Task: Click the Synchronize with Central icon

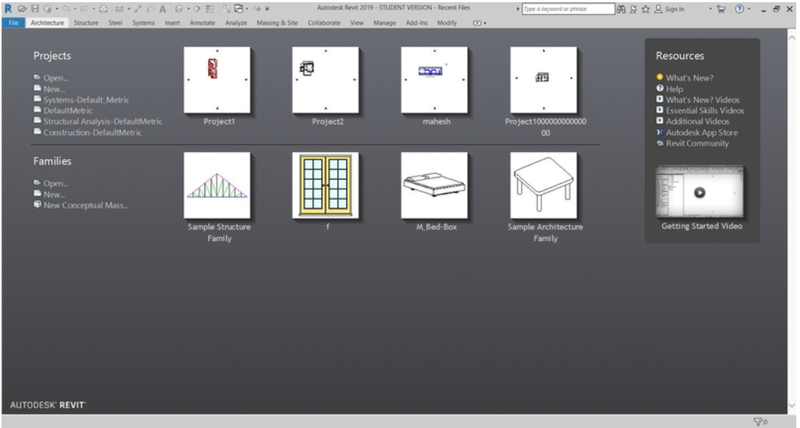Action: click(x=47, y=9)
